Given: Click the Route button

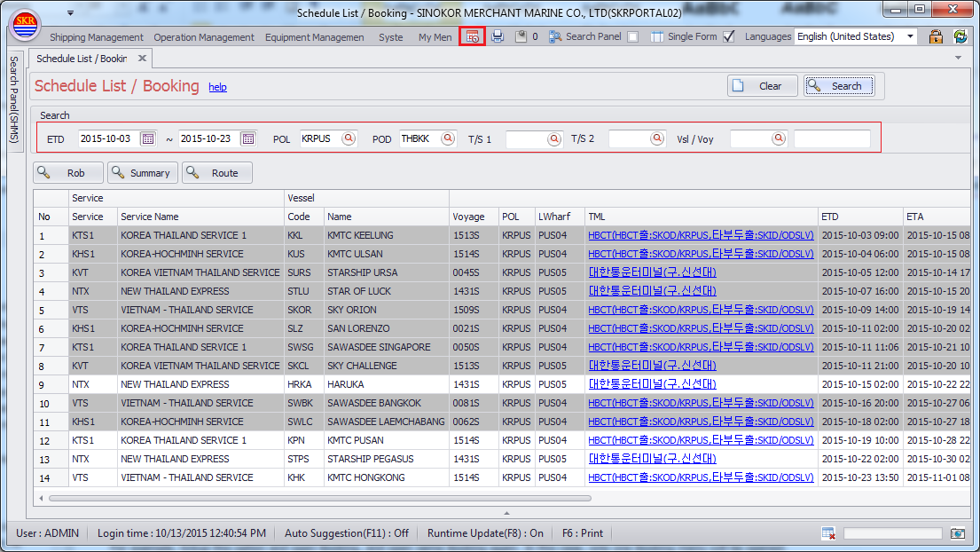Looking at the screenshot, I should coord(217,173).
